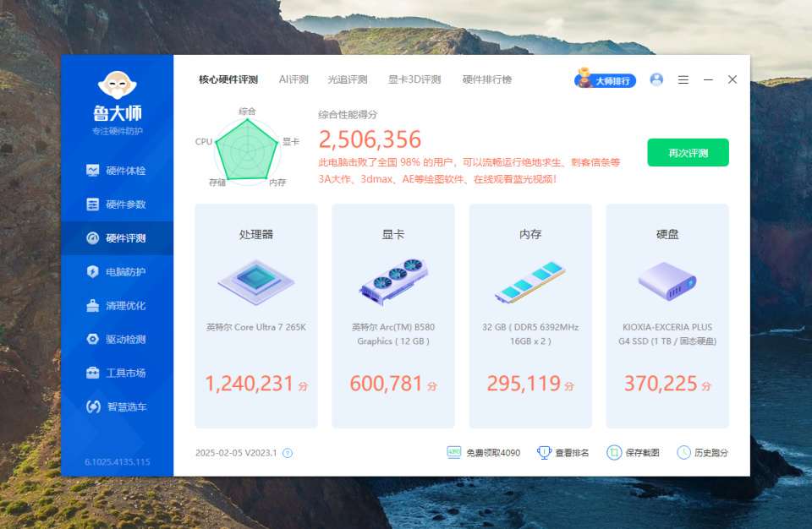Open 硬件体检 in the sidebar
Screen dimensions: 812x529
(x=117, y=171)
